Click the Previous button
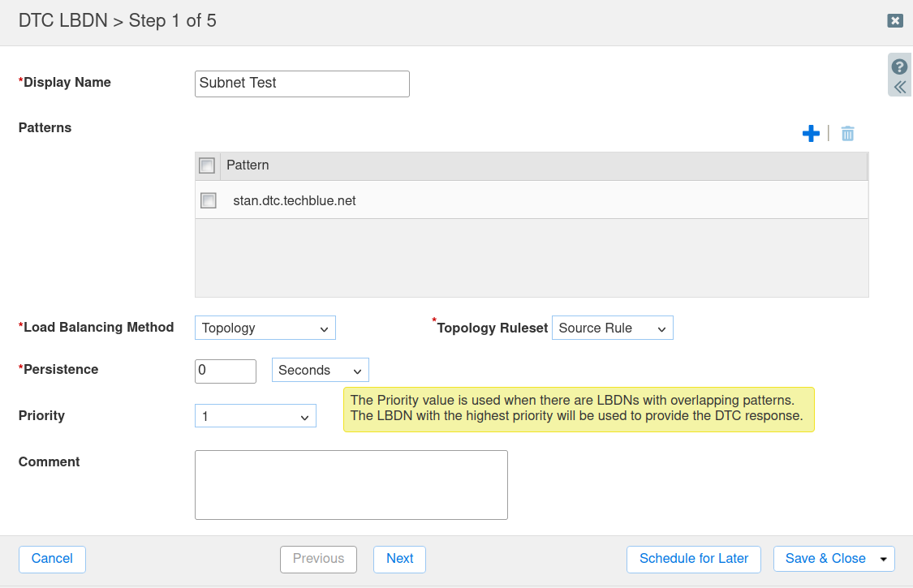Image resolution: width=913 pixels, height=588 pixels. coord(318,559)
